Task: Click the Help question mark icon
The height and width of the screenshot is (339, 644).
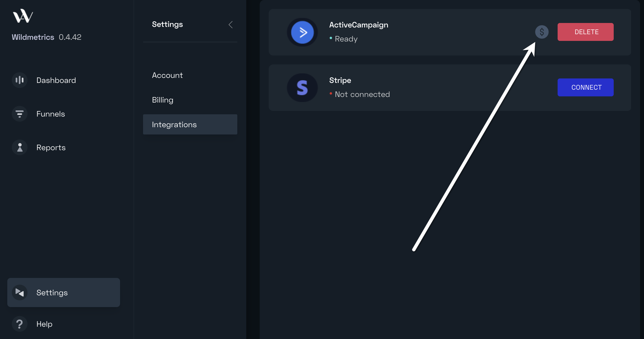Action: (20, 324)
